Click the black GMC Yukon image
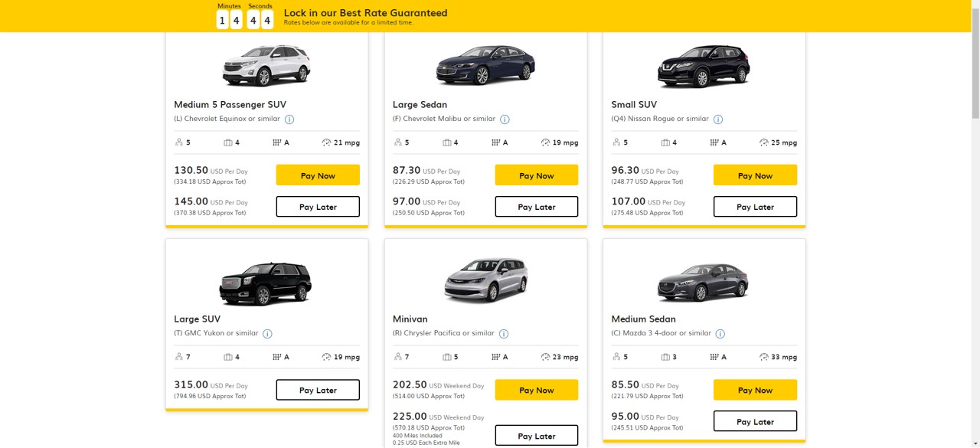This screenshot has width=980, height=448. pos(266,283)
